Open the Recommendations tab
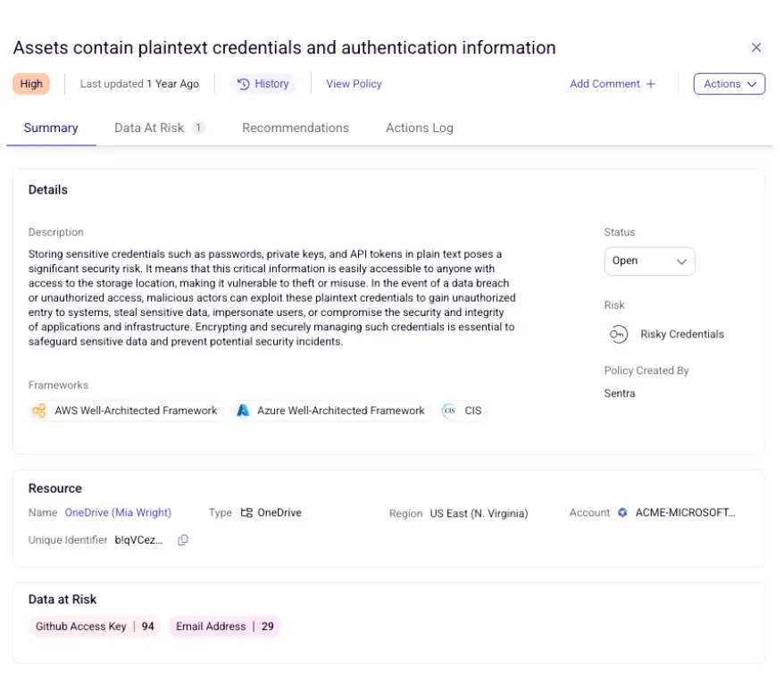Screen dimensions: 784x682 tap(295, 128)
